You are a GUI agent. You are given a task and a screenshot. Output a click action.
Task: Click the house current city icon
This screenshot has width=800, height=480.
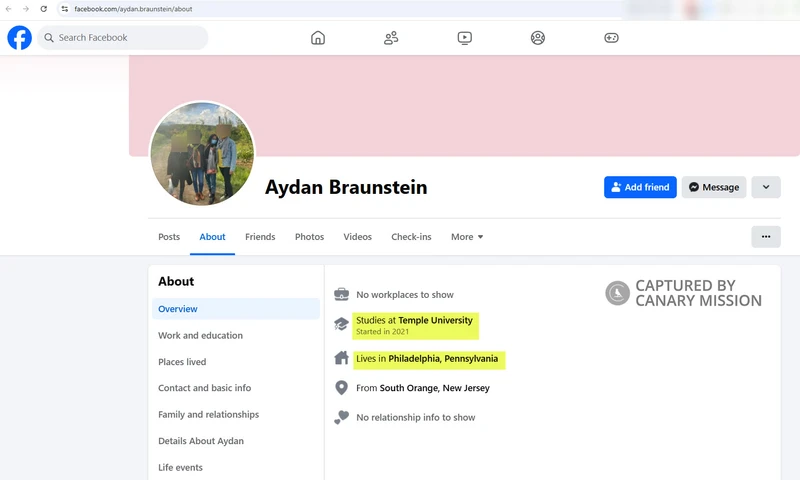pos(341,358)
